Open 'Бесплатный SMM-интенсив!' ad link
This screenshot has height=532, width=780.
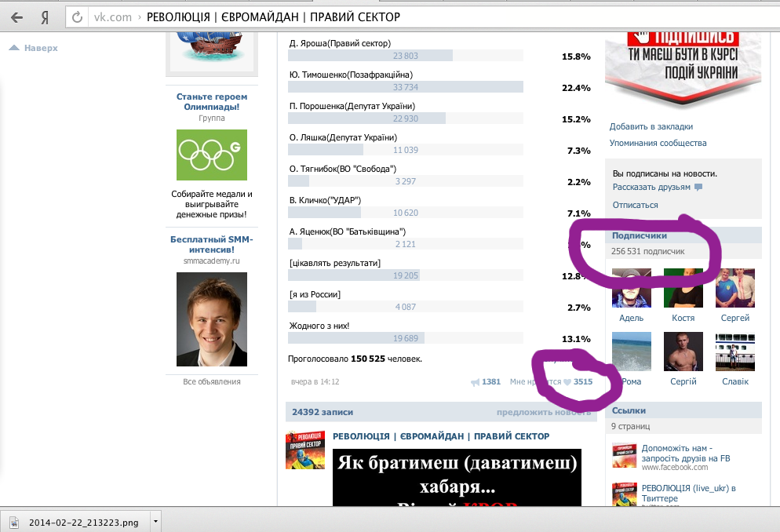pos(212,245)
